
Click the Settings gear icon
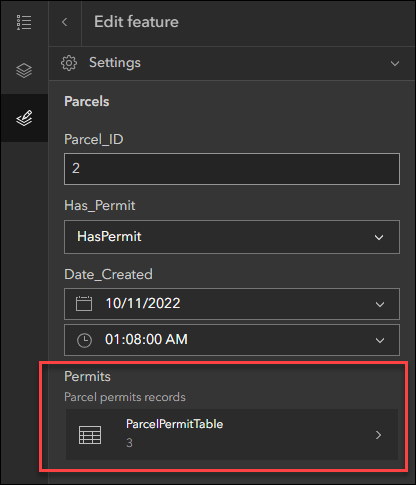69,63
